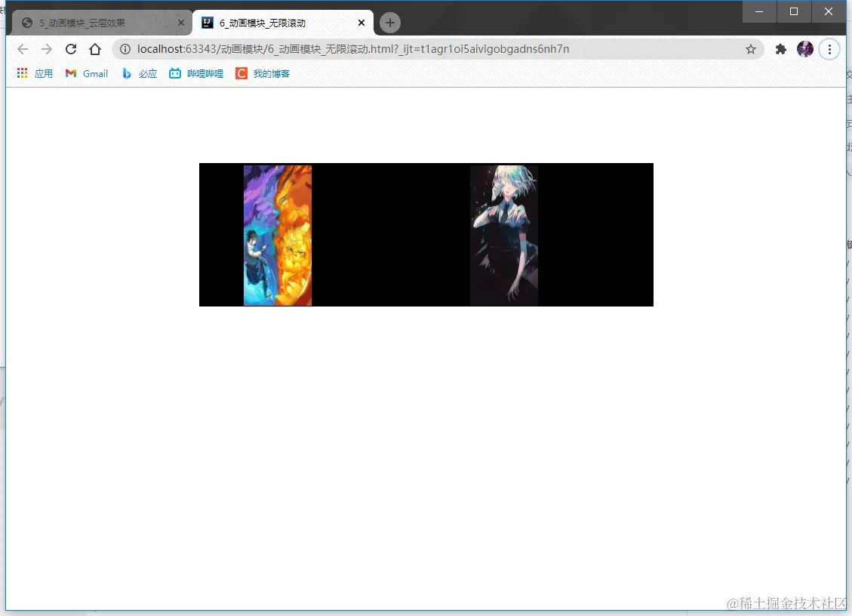Open the extensions pin icon
The width and height of the screenshot is (852, 616).
pos(781,48)
